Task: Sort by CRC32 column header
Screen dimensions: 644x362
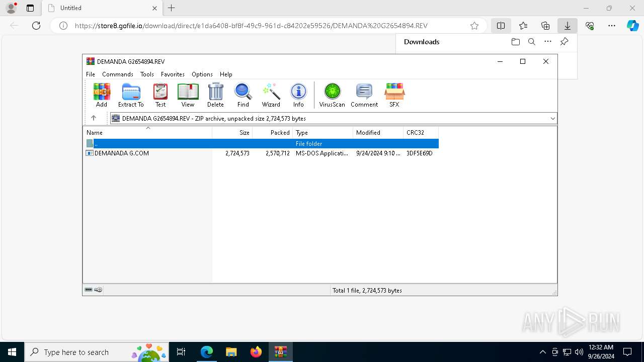Action: coord(421,133)
